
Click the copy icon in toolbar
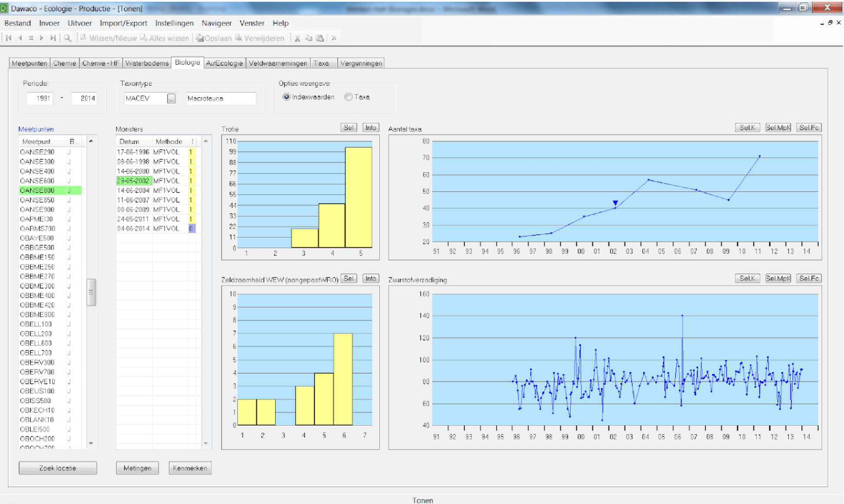(309, 38)
